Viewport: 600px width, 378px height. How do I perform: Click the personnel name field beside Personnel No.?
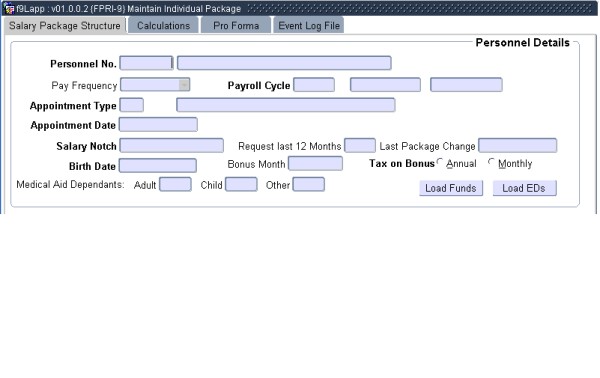pyautogui.click(x=284, y=63)
